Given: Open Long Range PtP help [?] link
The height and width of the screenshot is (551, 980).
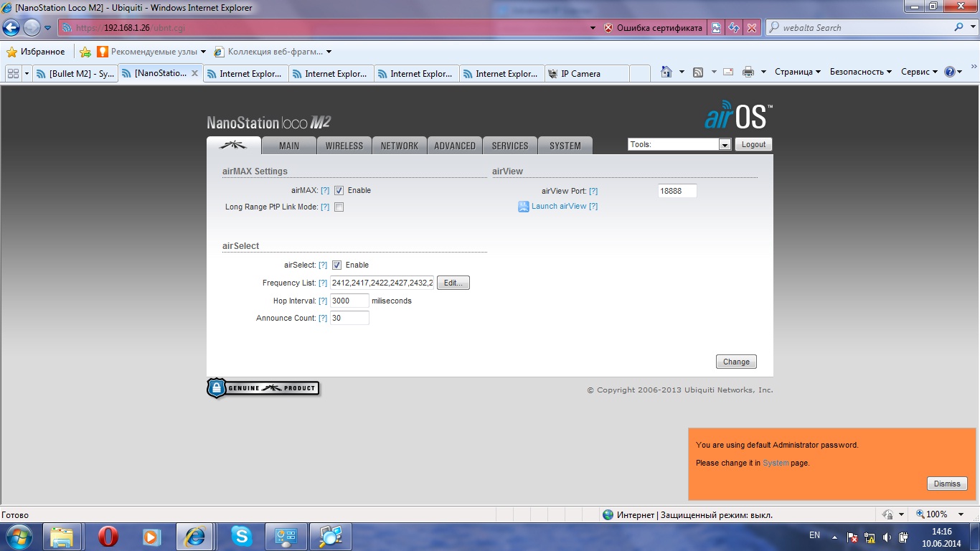Looking at the screenshot, I should coord(325,207).
